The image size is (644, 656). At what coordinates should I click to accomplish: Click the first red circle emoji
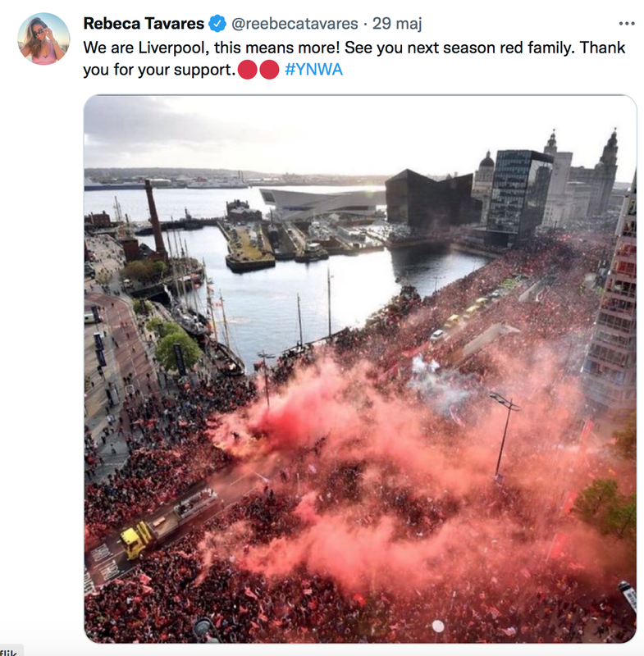247,70
